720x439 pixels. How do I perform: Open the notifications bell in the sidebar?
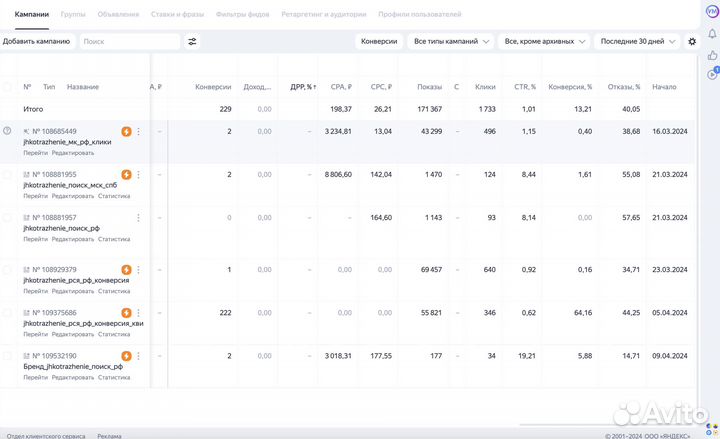click(711, 31)
